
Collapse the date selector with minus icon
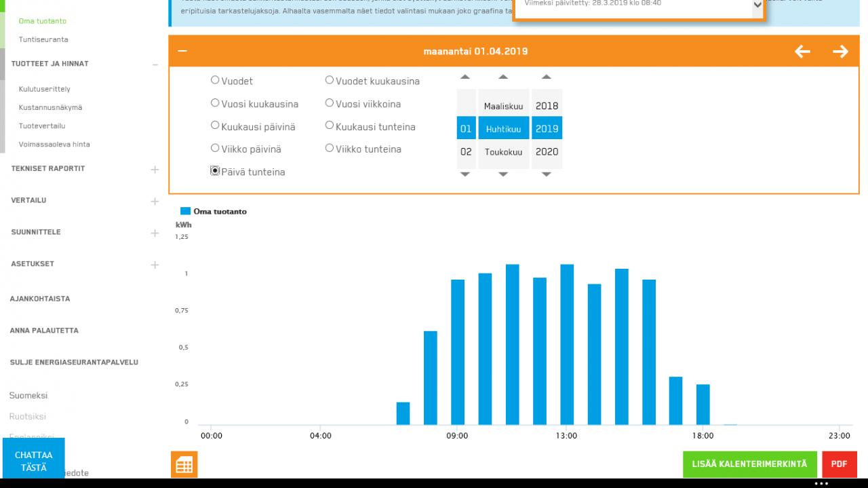[x=182, y=52]
